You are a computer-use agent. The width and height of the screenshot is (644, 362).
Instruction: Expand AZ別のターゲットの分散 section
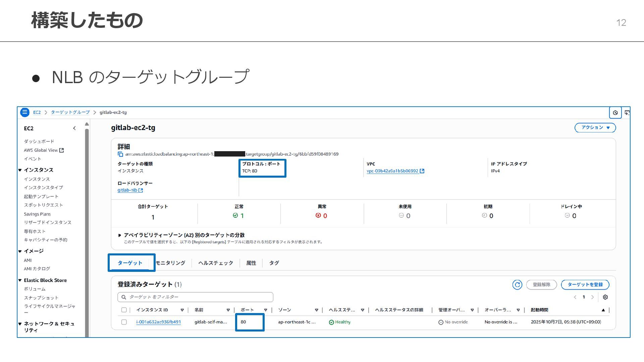[120, 235]
